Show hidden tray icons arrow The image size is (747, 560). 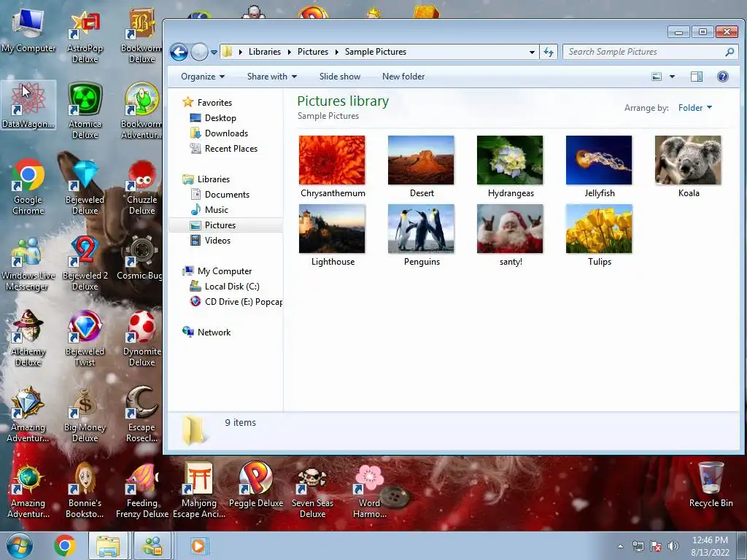620,546
